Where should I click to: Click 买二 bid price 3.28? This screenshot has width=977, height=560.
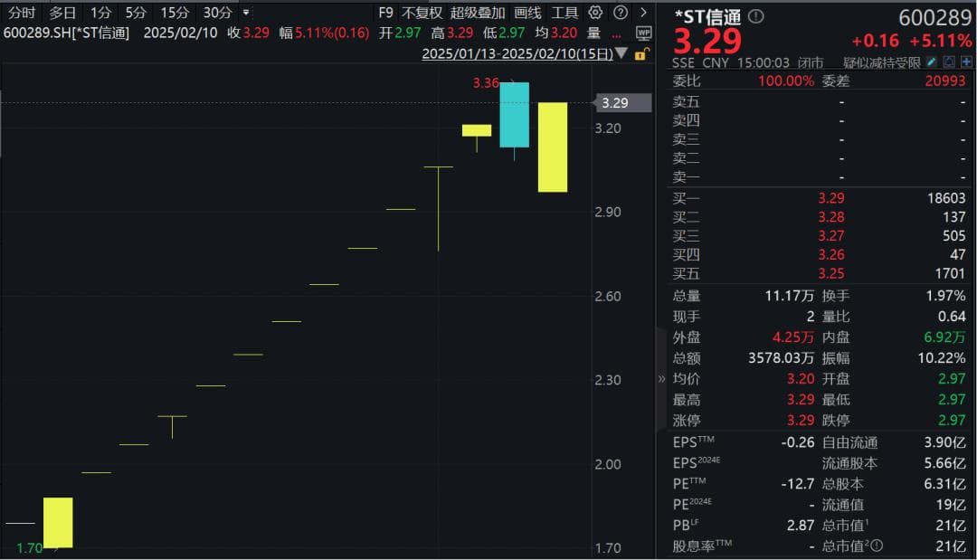831,217
